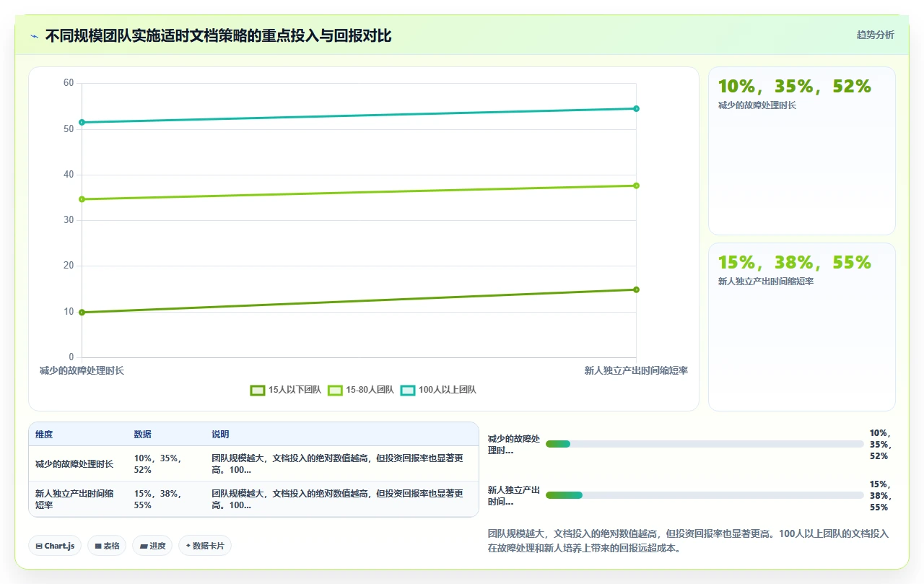Click the 新人独立产出时间缩短率 progress bar
This screenshot has width=924, height=584.
tap(705, 495)
